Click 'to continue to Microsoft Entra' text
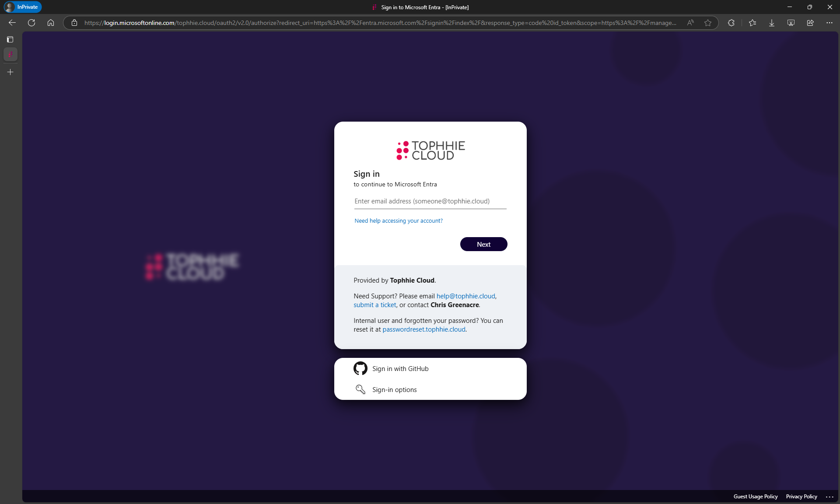This screenshot has height=504, width=840. pos(395,185)
